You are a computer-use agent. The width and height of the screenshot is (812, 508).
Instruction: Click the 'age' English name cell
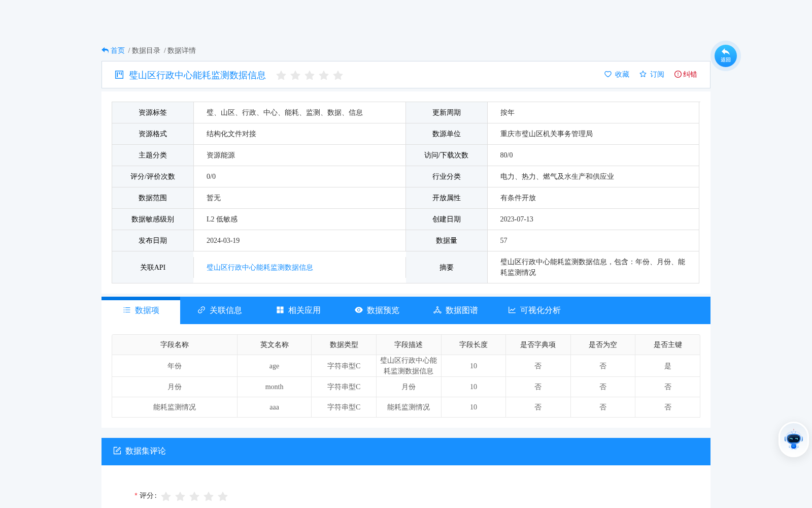275,366
